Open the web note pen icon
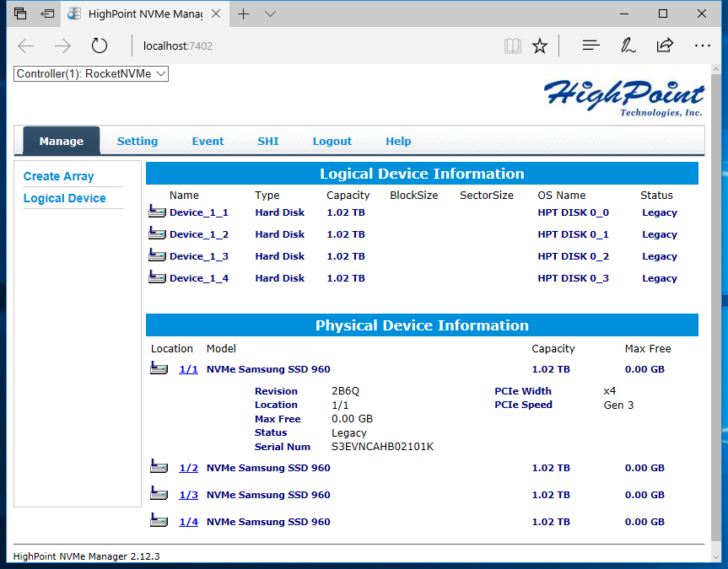 coord(628,46)
